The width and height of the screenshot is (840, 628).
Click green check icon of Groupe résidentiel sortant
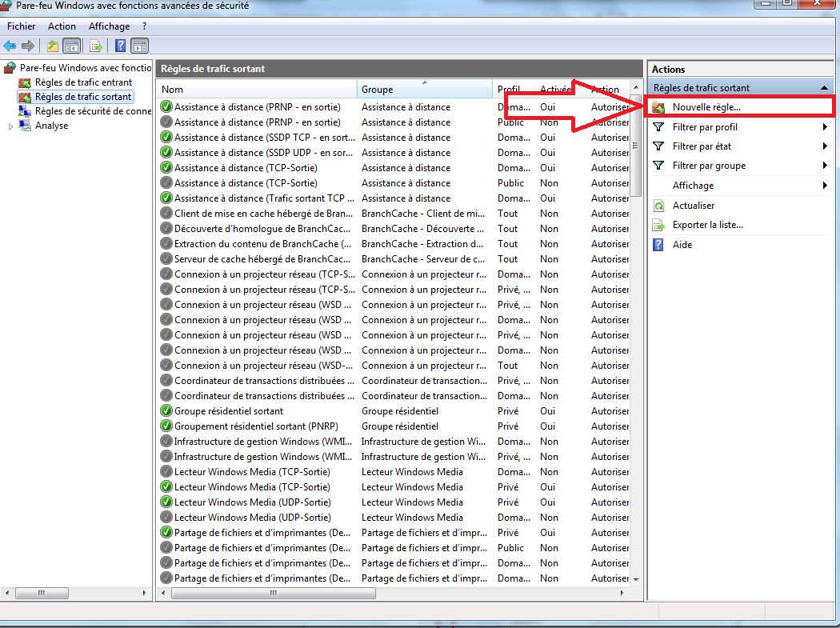pyautogui.click(x=166, y=411)
